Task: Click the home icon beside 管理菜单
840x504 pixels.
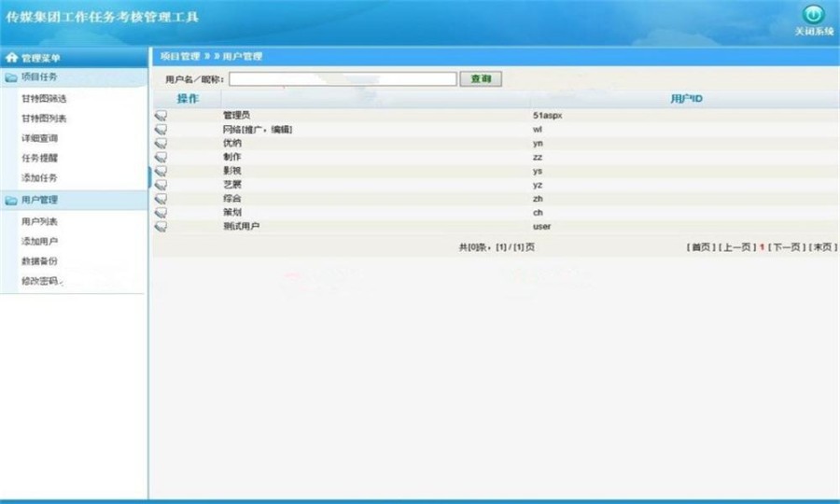Action: click(12, 59)
